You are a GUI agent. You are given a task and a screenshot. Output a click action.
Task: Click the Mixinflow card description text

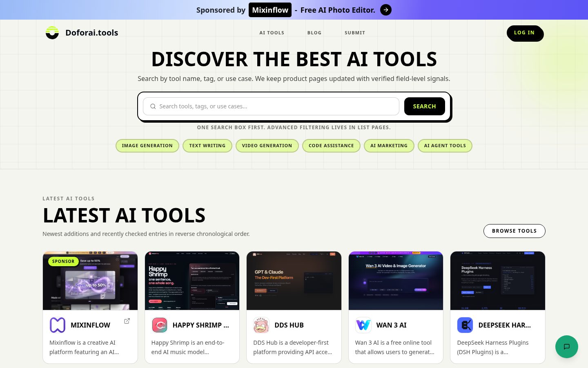coord(84,347)
